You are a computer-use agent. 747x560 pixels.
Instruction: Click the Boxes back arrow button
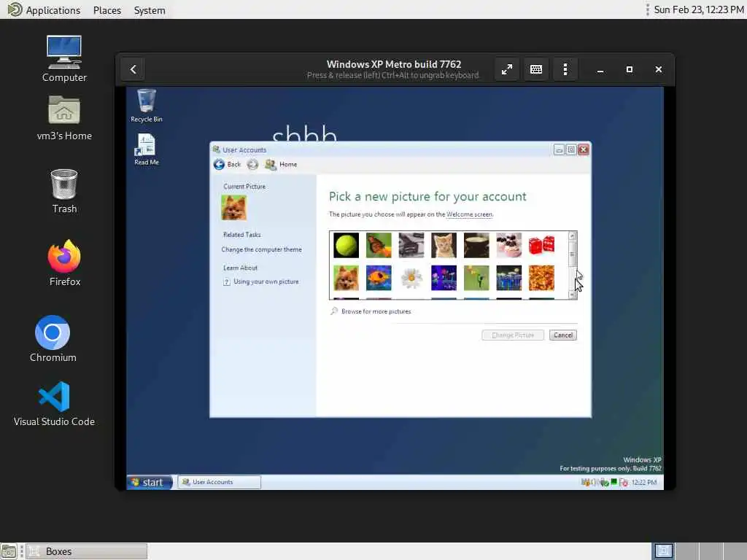click(x=133, y=69)
